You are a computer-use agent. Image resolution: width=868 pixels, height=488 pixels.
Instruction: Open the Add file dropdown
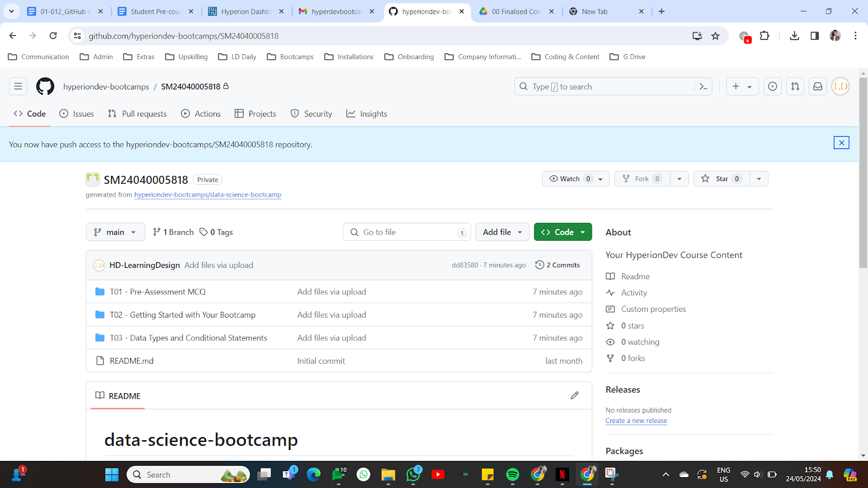click(x=502, y=232)
